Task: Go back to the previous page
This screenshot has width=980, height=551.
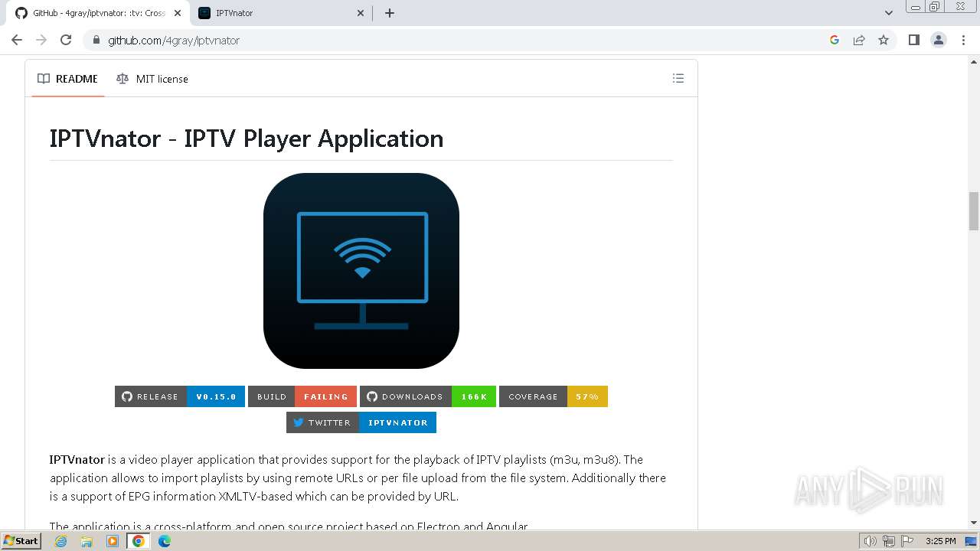Action: (17, 40)
